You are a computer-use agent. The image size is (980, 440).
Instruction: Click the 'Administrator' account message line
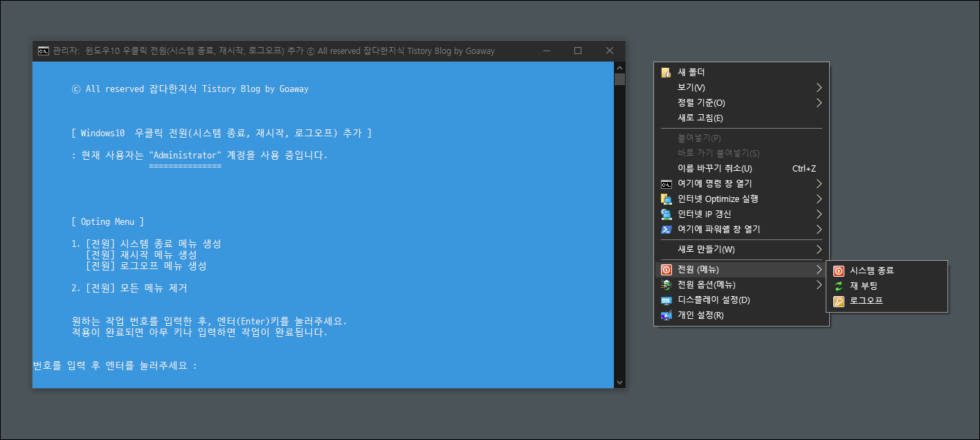click(200, 156)
